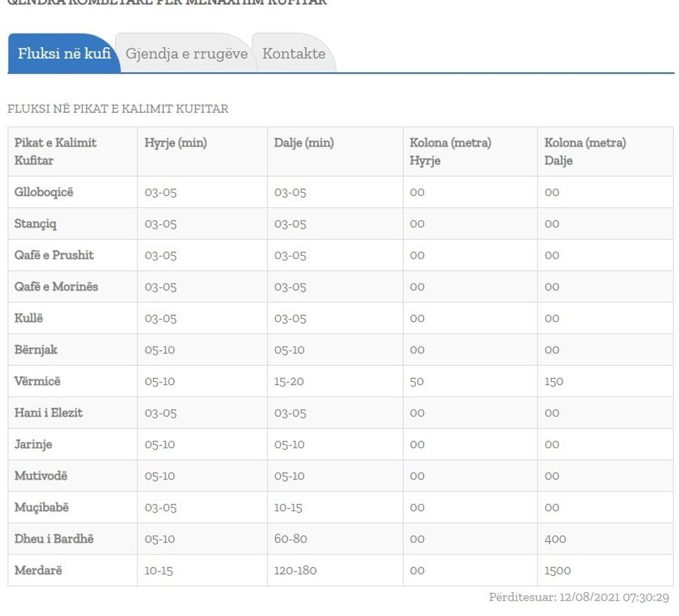The height and width of the screenshot is (616, 679).
Task: Select the Merdarë exit time 120-180
Action: [295, 571]
